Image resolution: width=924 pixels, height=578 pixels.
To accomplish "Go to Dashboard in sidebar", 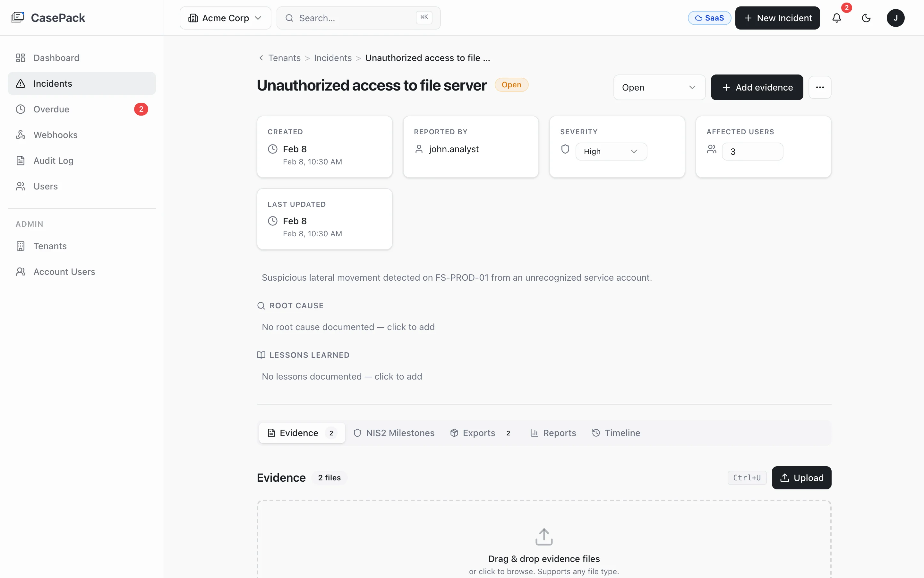I will point(82,58).
